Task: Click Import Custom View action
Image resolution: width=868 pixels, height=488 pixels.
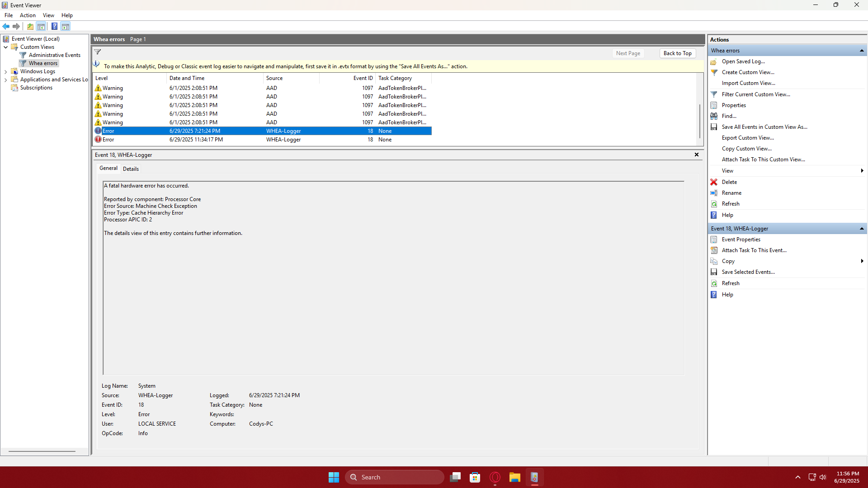Action: (748, 83)
